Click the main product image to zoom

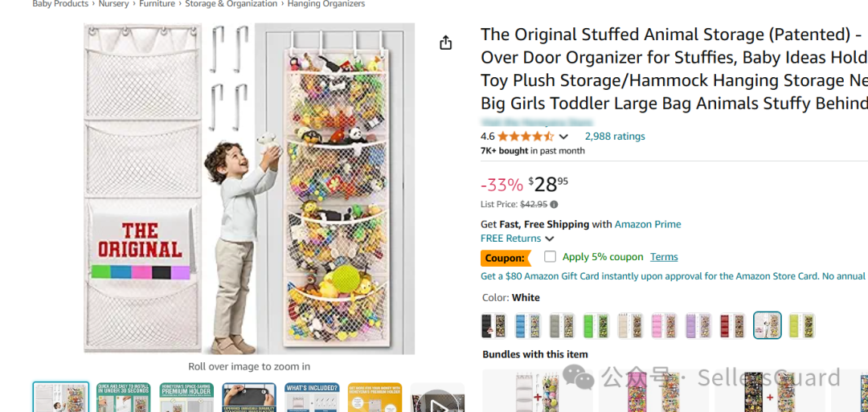pyautogui.click(x=249, y=189)
